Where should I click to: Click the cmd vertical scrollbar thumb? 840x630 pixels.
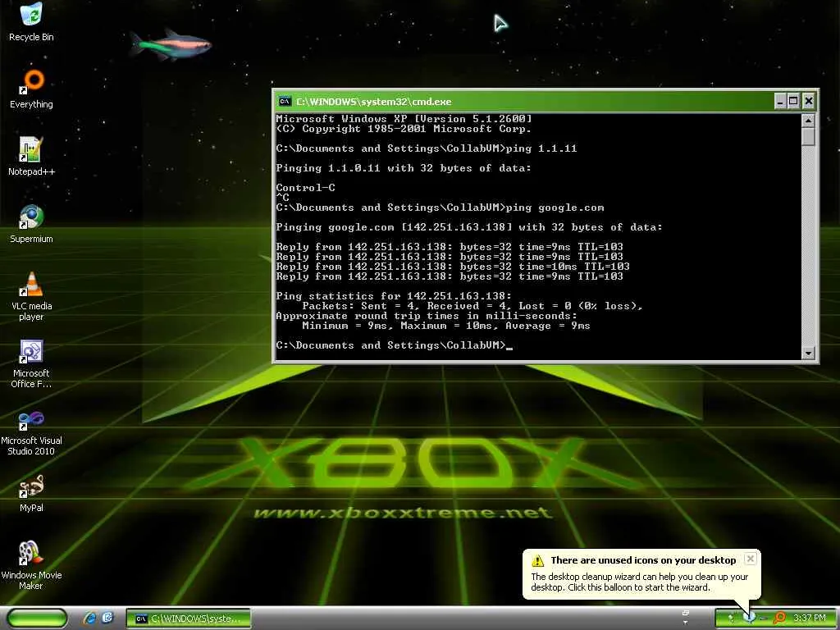[808, 136]
